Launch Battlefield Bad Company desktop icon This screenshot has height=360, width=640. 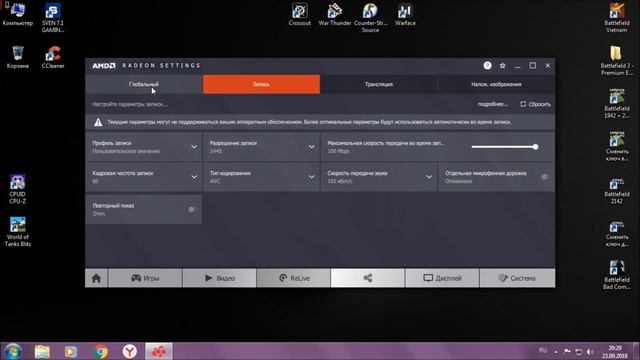click(616, 275)
